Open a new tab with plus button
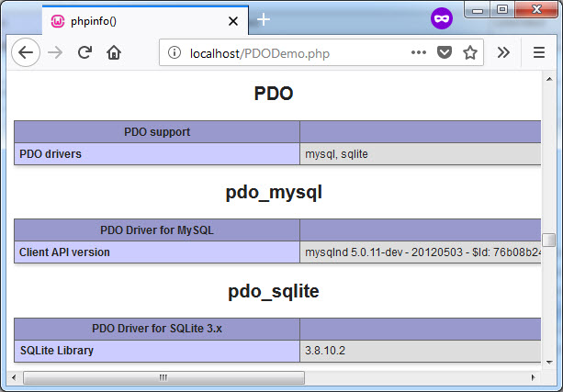Viewport: 563px width, 392px height. coord(264,19)
